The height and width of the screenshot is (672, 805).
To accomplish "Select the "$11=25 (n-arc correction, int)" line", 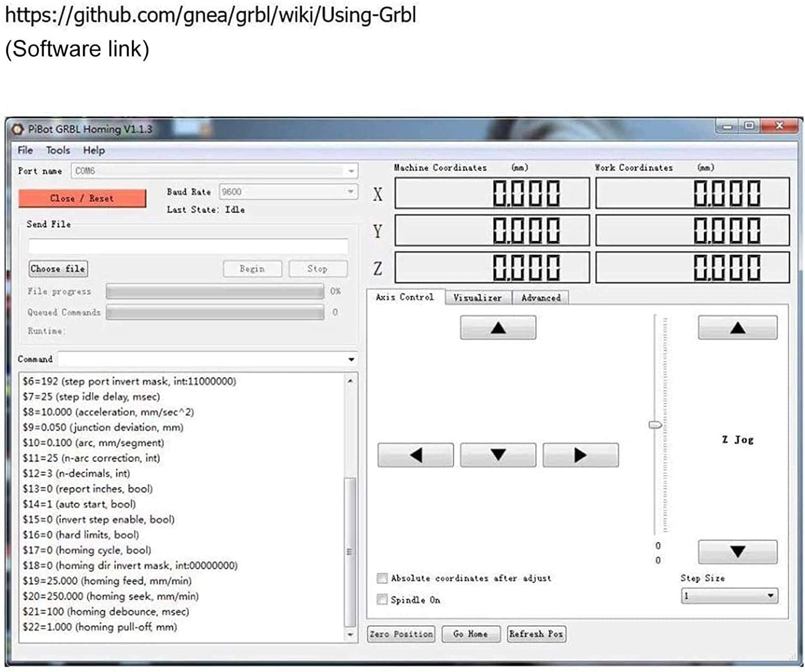I will pyautogui.click(x=91, y=458).
